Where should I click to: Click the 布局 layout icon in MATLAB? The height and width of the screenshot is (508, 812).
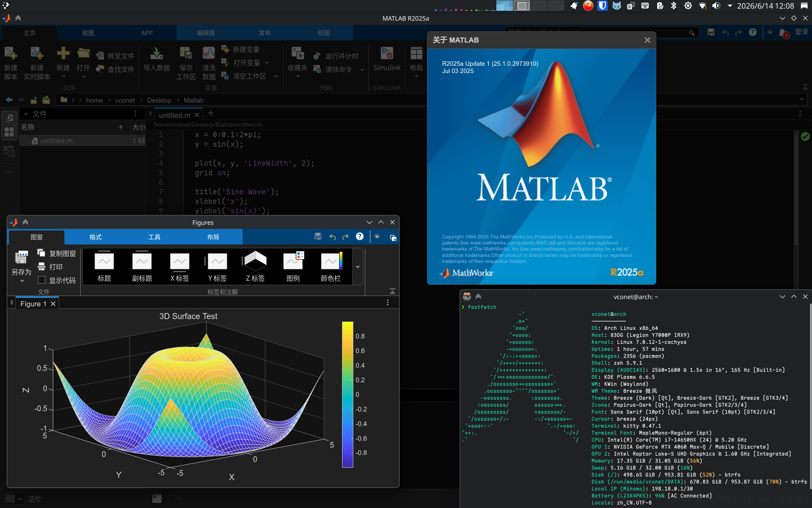(416, 53)
